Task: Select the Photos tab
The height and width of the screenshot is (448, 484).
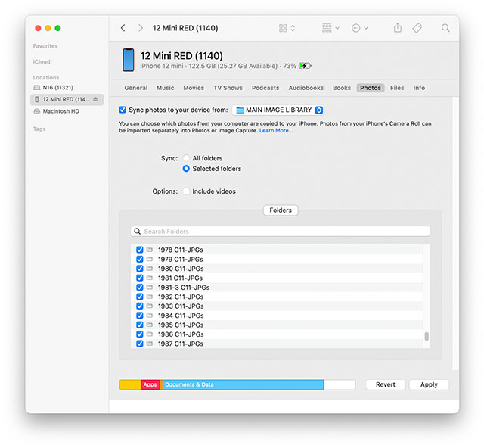Action: click(371, 88)
